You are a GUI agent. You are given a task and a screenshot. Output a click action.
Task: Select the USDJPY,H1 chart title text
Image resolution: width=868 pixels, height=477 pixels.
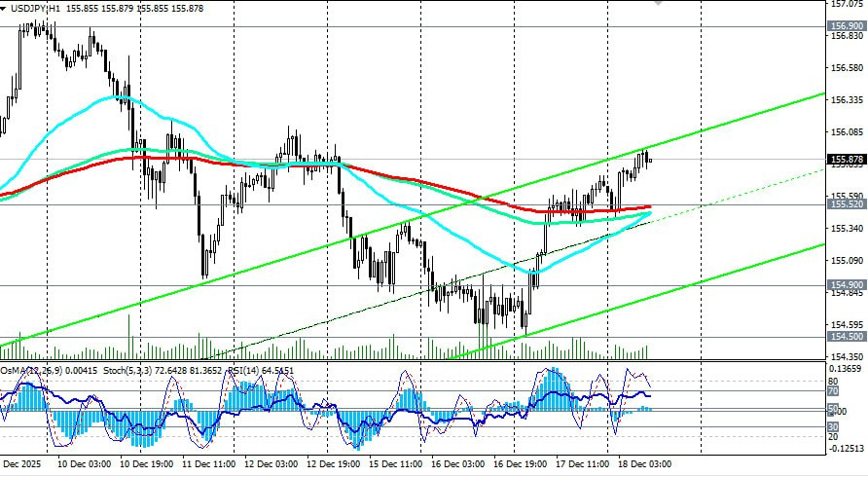(x=34, y=9)
